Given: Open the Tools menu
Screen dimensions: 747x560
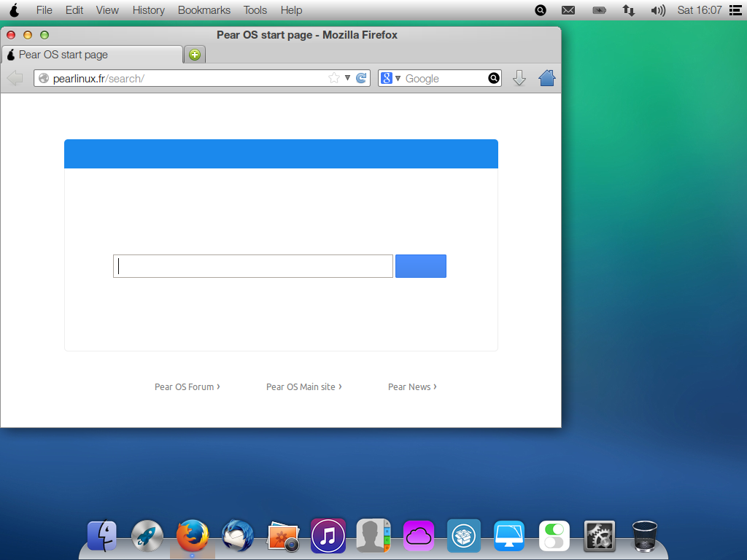Looking at the screenshot, I should click(x=255, y=10).
